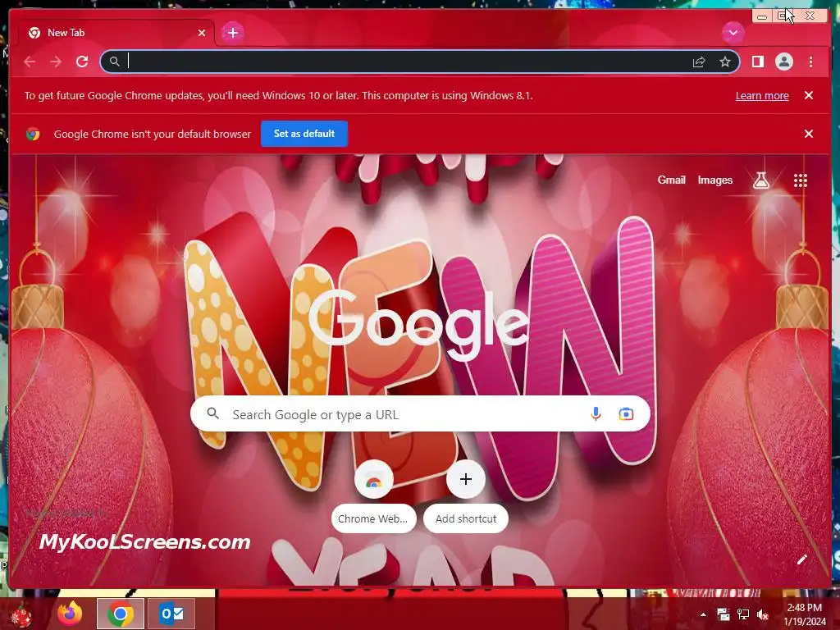Click the Chrome icon in the default browser bar

33,134
